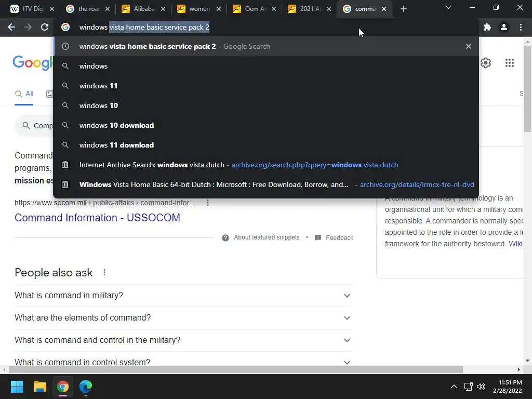Choose 'windows vista home basic service pack 2' suggestion
Screen dimensions: 532x399
pyautogui.click(x=266, y=46)
